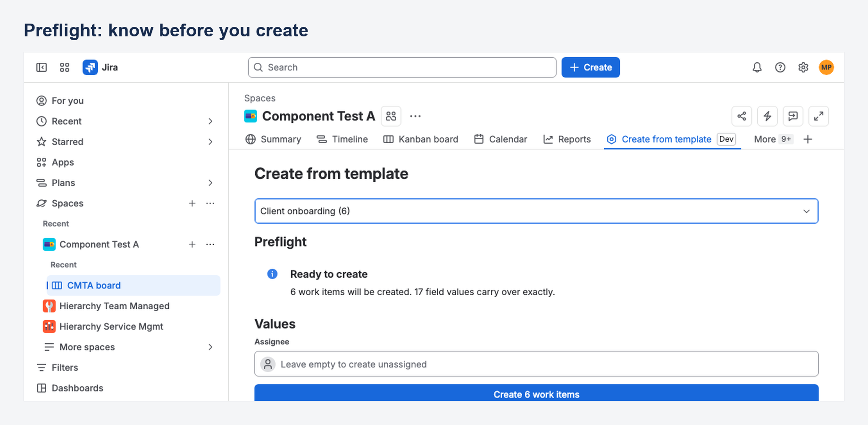Open the settings gear icon
The width and height of the screenshot is (868, 425).
803,68
